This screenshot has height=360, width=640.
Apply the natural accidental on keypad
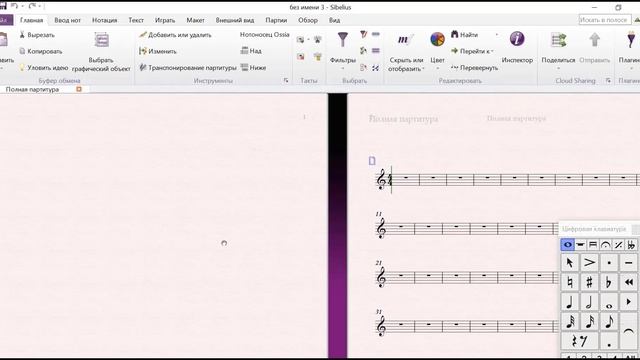(569, 282)
